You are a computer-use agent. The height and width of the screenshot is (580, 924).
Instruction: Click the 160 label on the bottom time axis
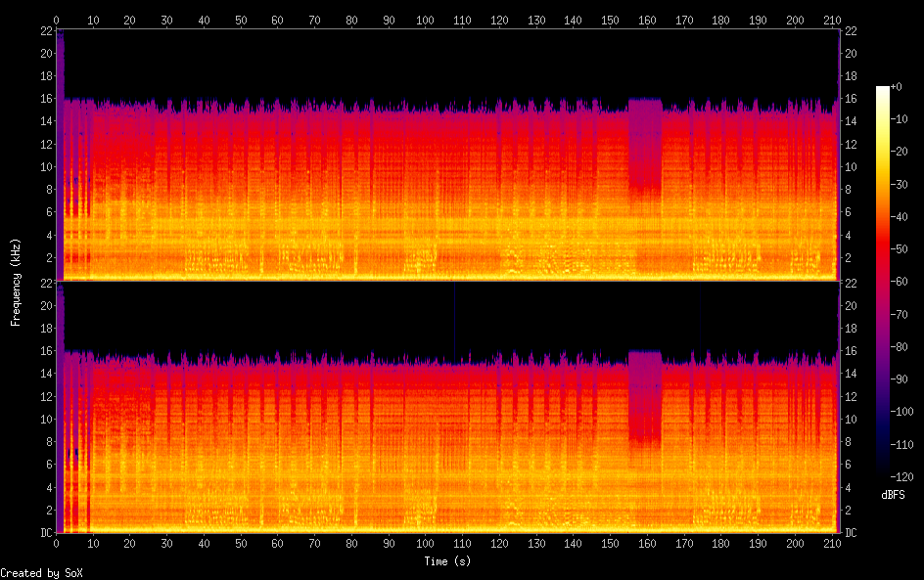tap(647, 545)
